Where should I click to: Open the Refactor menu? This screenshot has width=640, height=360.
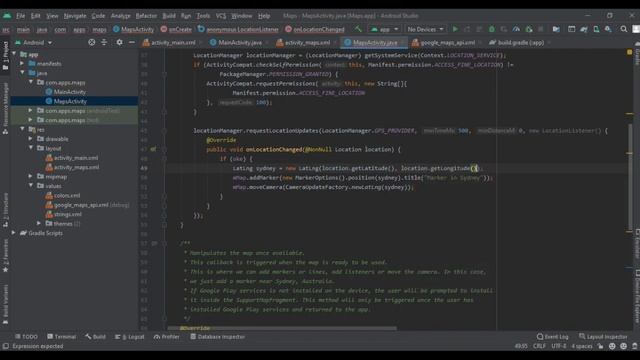(x=146, y=16)
